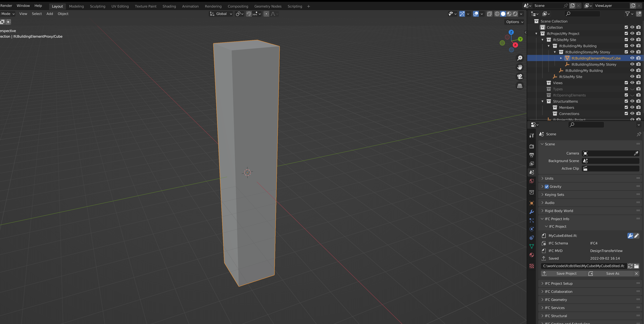This screenshot has width=644, height=324.
Task: Expand the Keying Sets panel
Action: click(x=590, y=194)
